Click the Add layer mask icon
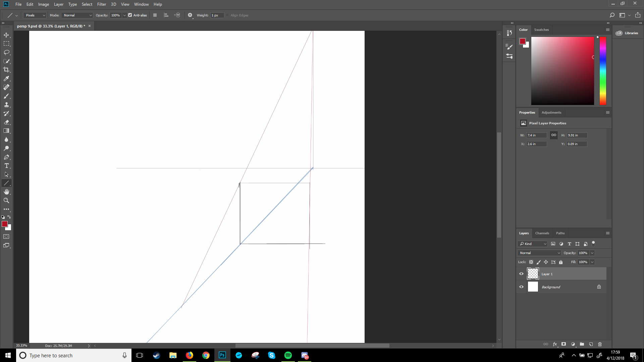The height and width of the screenshot is (362, 644). [x=564, y=344]
